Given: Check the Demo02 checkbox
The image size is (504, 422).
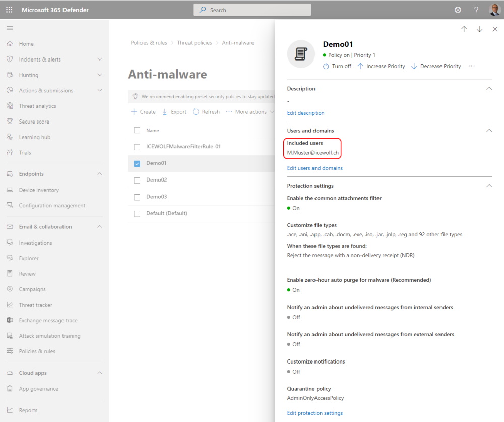Looking at the screenshot, I should click(137, 180).
